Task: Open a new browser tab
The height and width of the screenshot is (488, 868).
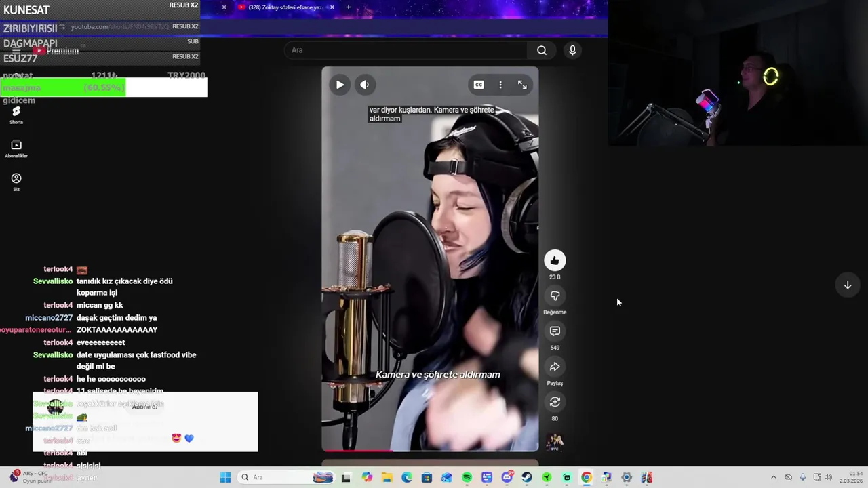Action: coord(349,7)
